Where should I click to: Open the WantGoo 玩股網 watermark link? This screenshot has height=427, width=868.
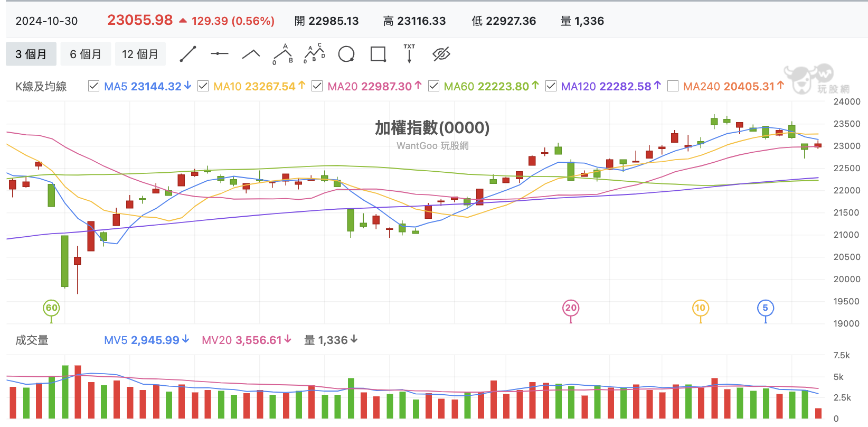pos(432,146)
